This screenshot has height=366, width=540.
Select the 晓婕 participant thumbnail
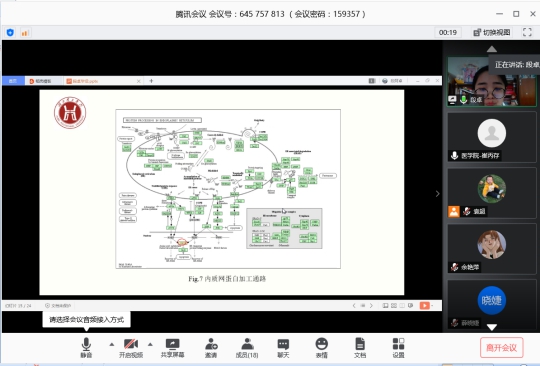pyautogui.click(x=491, y=304)
